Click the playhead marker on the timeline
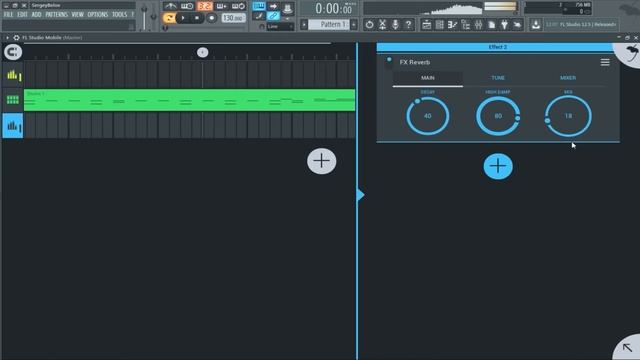The height and width of the screenshot is (360, 640). click(202, 52)
